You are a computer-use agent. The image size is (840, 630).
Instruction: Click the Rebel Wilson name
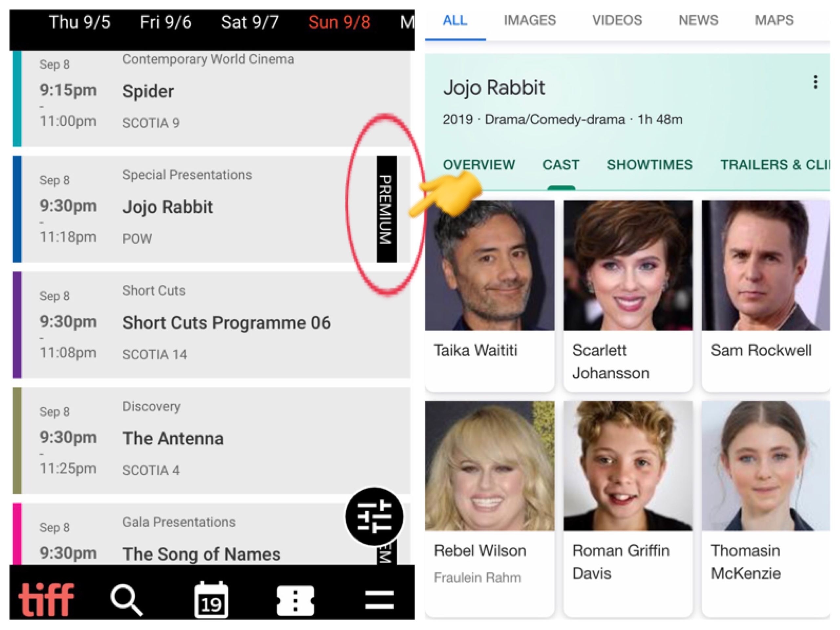(480, 551)
